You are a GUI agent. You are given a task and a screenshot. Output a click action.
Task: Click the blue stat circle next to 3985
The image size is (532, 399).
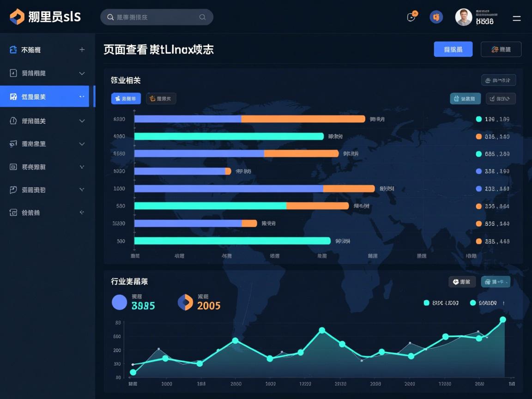click(x=119, y=302)
